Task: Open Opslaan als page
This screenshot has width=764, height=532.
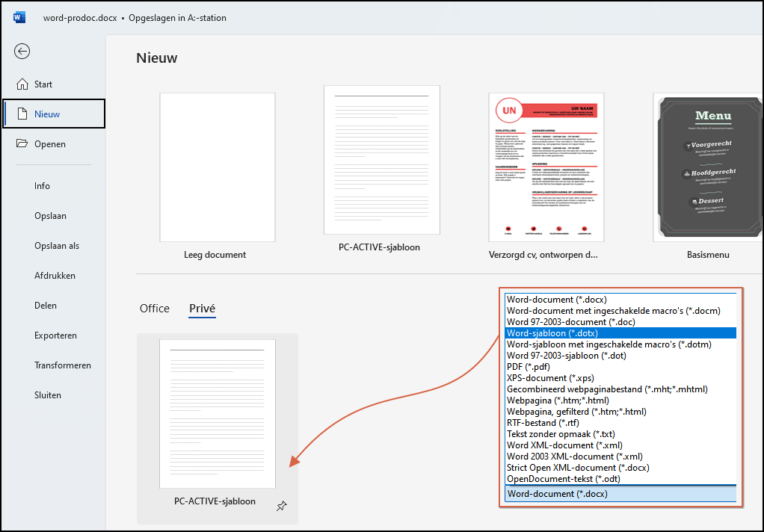Action: point(57,246)
